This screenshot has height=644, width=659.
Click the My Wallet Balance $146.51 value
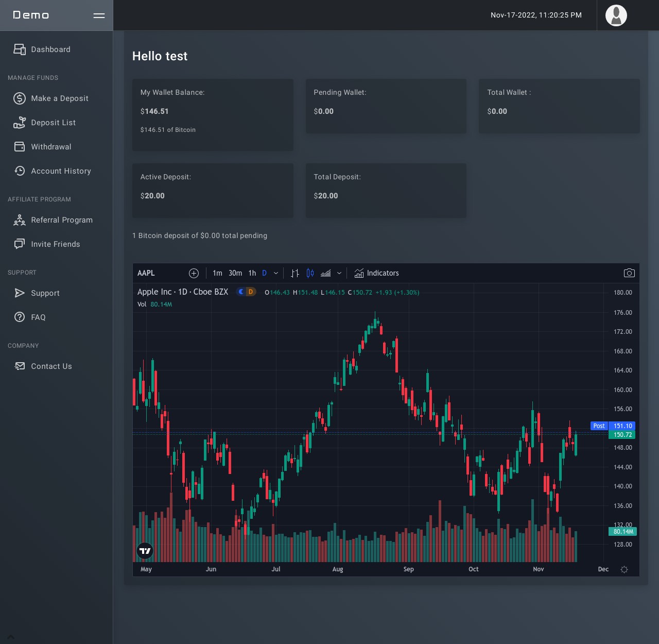[154, 111]
